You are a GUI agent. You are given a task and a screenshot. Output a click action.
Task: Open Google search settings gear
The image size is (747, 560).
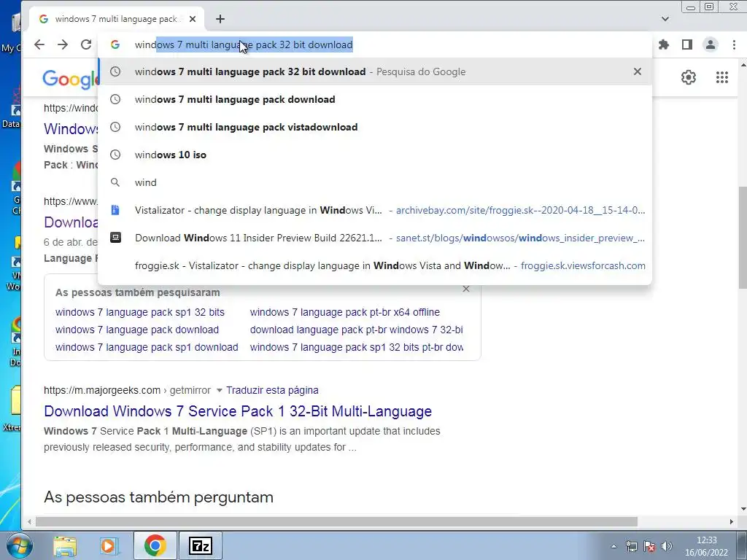tap(689, 77)
